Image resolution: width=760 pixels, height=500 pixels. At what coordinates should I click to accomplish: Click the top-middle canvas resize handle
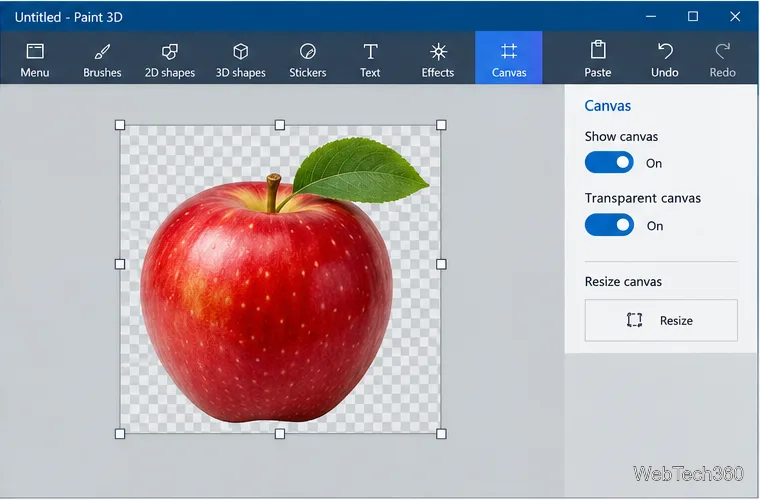point(280,125)
